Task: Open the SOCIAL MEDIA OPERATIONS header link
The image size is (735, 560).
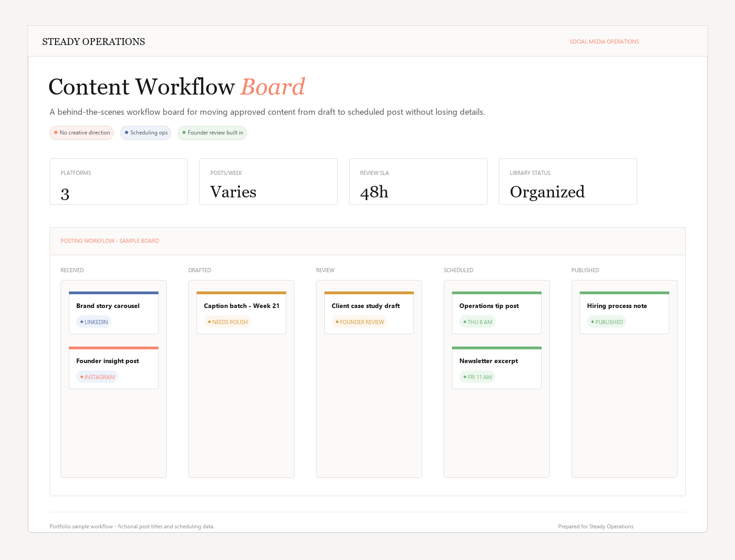Action: coord(604,42)
